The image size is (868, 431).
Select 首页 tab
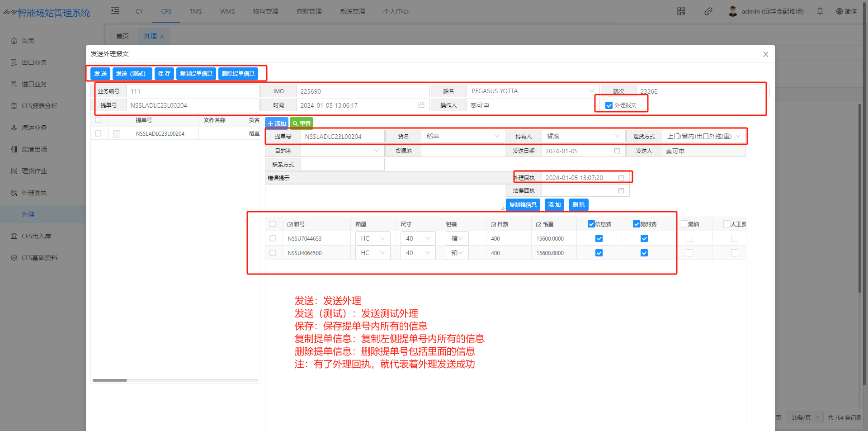click(122, 36)
